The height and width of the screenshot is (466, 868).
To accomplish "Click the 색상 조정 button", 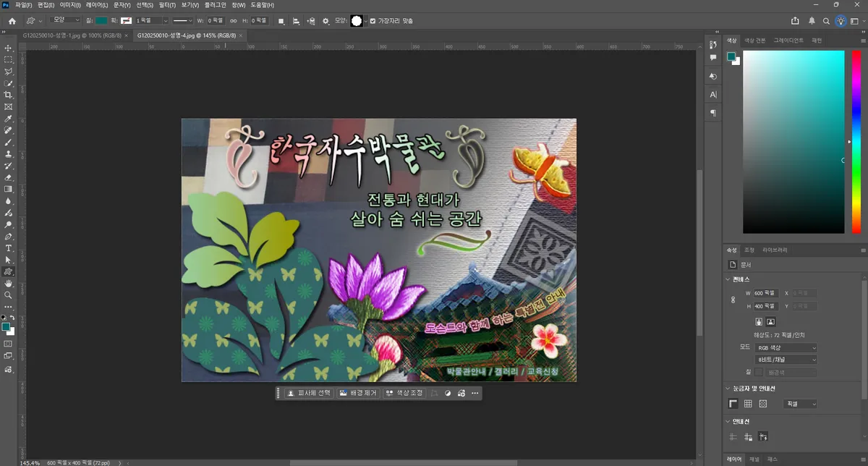I will click(404, 393).
